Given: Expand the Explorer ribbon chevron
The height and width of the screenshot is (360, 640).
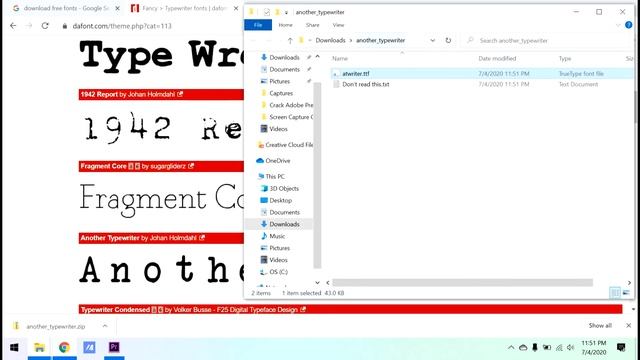Looking at the screenshot, I should pyautogui.click(x=618, y=25).
